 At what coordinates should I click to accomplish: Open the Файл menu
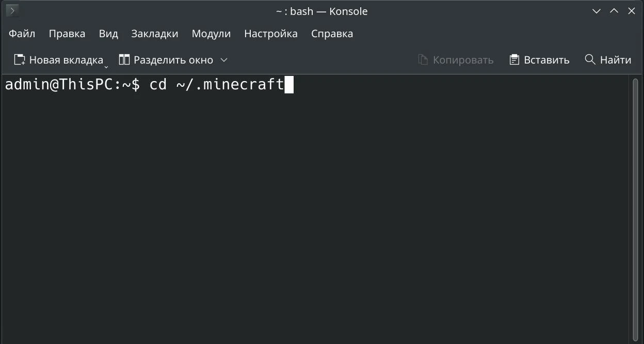22,34
